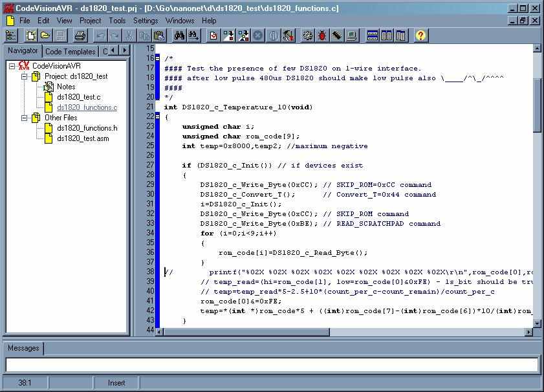Screen dimensions: 544x392
Task: Open settings with the gear icon
Action: point(308,36)
